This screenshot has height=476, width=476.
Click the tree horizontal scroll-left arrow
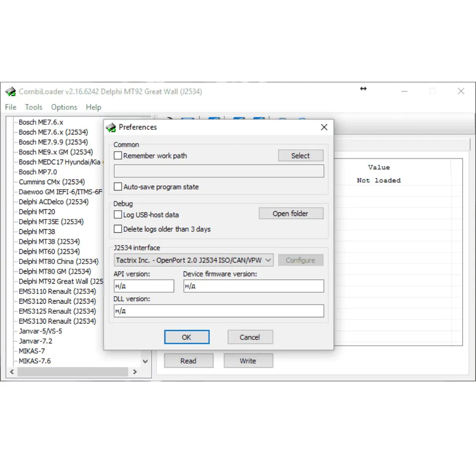click(x=12, y=372)
